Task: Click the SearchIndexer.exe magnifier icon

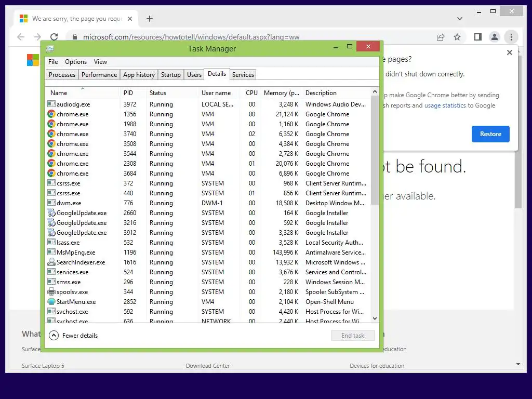Action: point(51,262)
